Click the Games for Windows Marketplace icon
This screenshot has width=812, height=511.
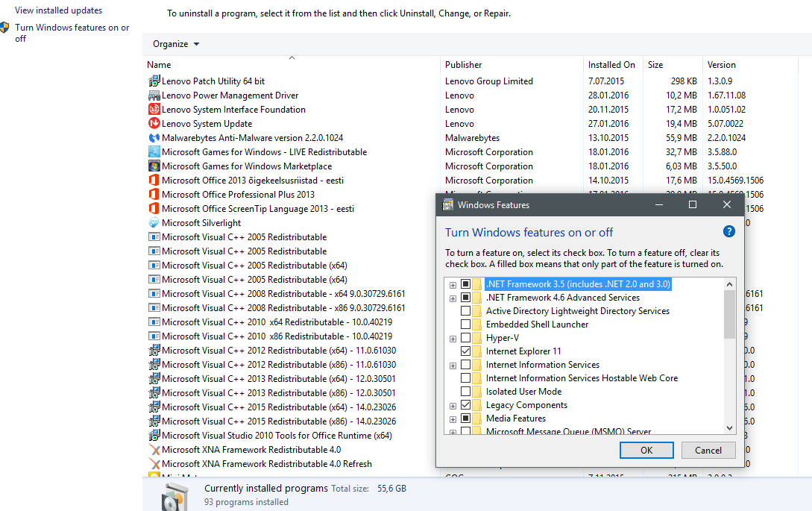pyautogui.click(x=154, y=166)
